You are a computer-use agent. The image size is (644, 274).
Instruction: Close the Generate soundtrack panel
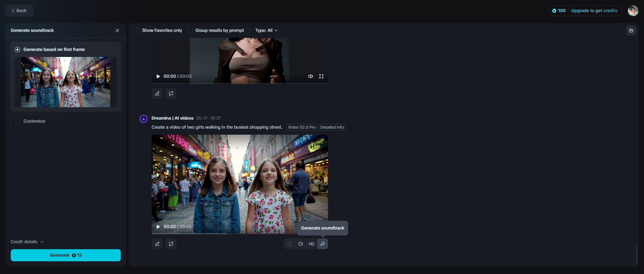coord(117,30)
